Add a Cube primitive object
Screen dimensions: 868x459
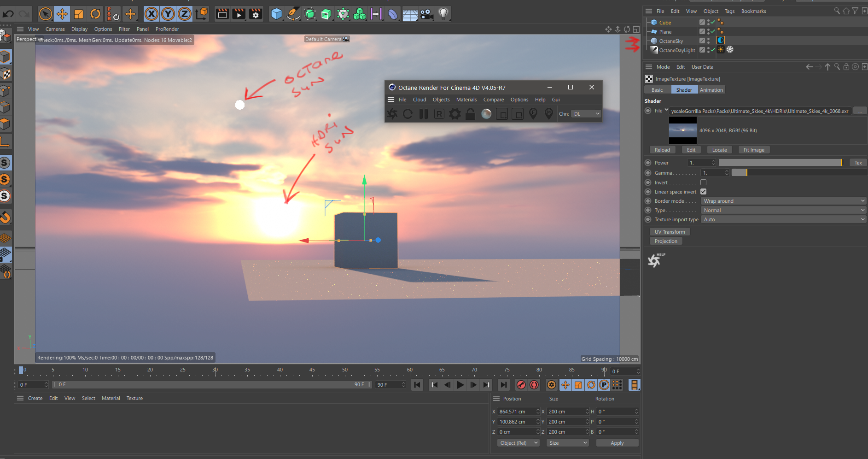(x=276, y=14)
